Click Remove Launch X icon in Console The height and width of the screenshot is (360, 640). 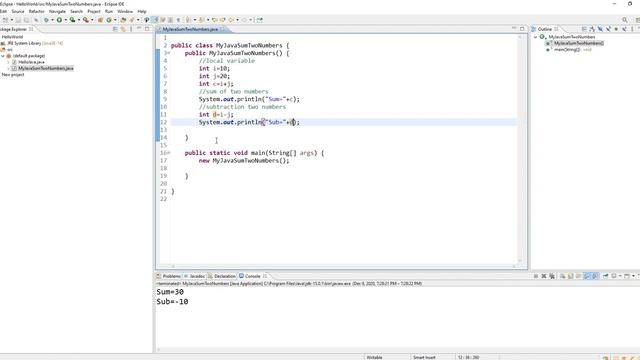544,276
